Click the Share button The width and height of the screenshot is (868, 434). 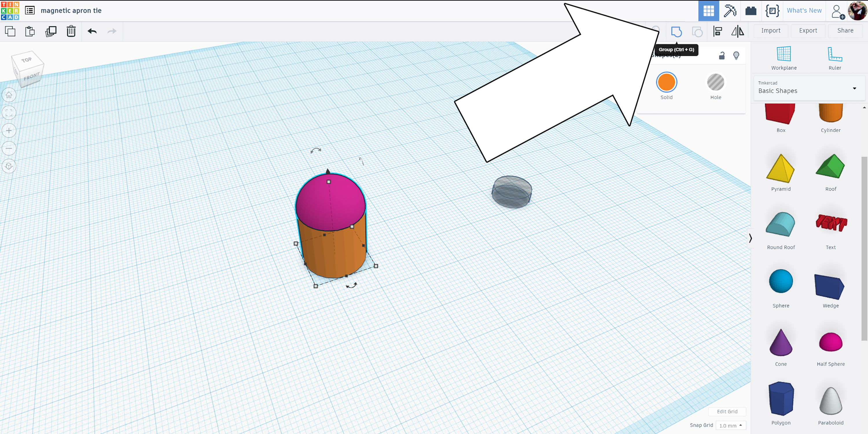(845, 31)
